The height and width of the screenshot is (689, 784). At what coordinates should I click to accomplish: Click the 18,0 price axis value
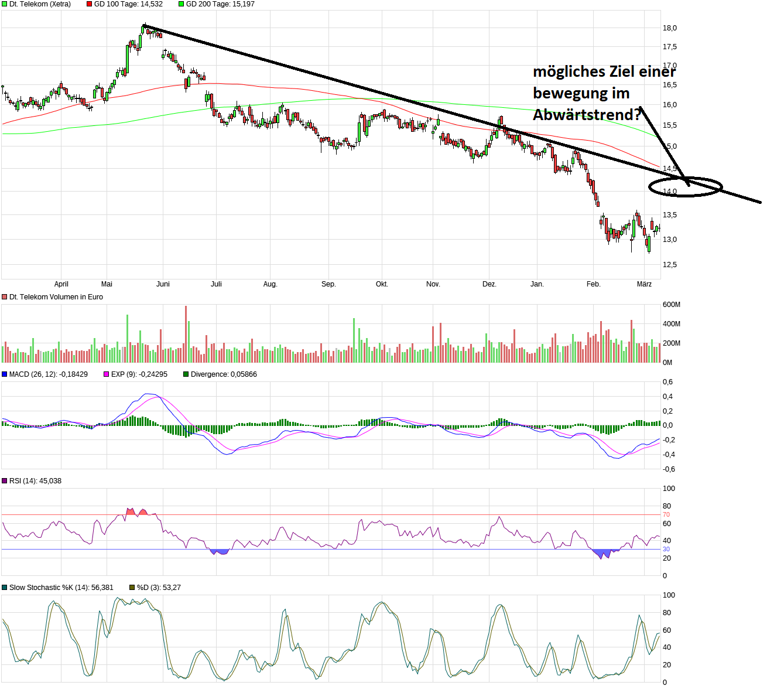click(x=670, y=28)
